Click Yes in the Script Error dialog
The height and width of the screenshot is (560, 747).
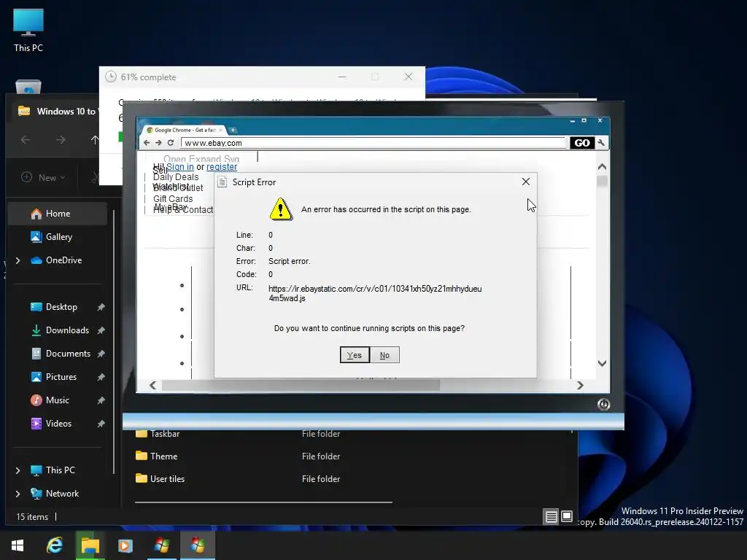355,355
